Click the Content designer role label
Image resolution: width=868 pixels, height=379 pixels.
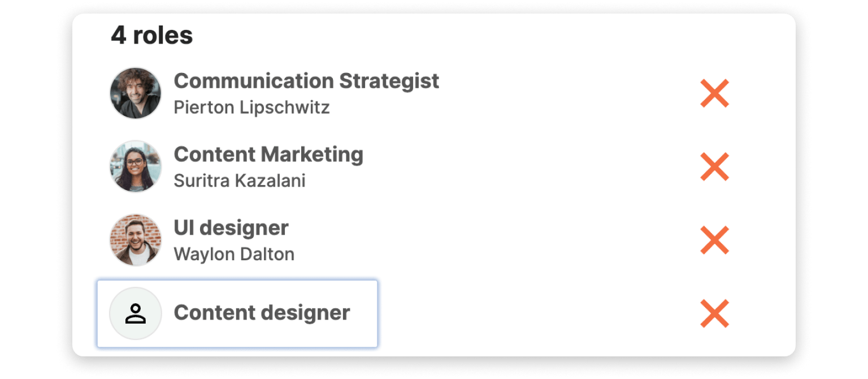click(262, 313)
